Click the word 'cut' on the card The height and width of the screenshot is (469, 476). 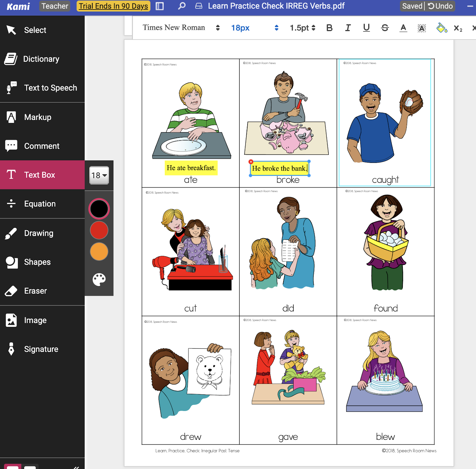pyautogui.click(x=190, y=308)
